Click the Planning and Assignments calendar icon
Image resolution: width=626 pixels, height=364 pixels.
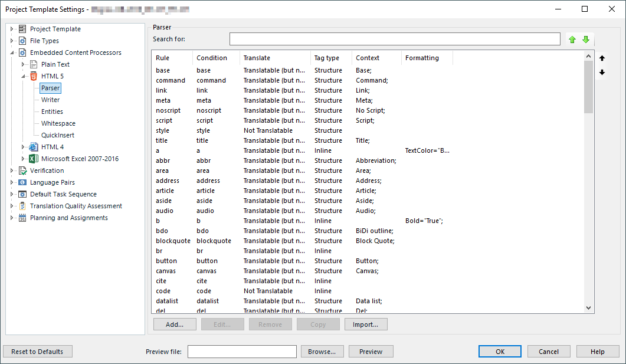tap(22, 218)
